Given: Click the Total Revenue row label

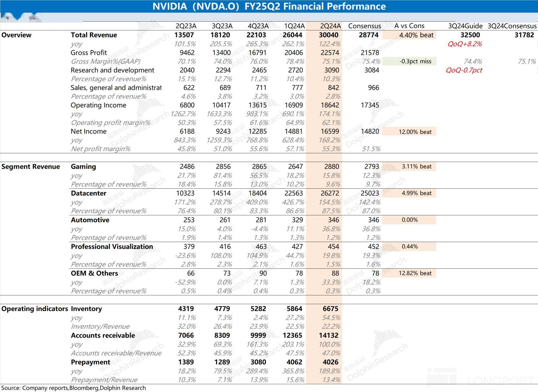Looking at the screenshot, I should coord(94,35).
